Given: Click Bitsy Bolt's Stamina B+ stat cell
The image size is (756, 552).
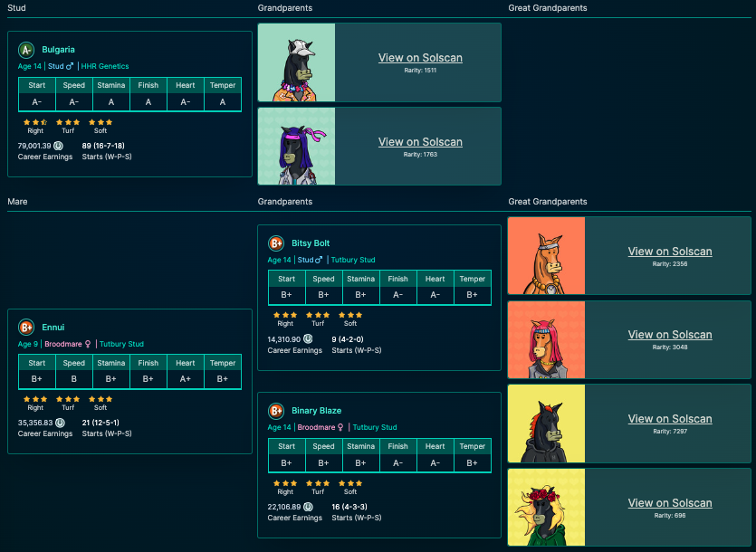Looking at the screenshot, I should [x=360, y=294].
